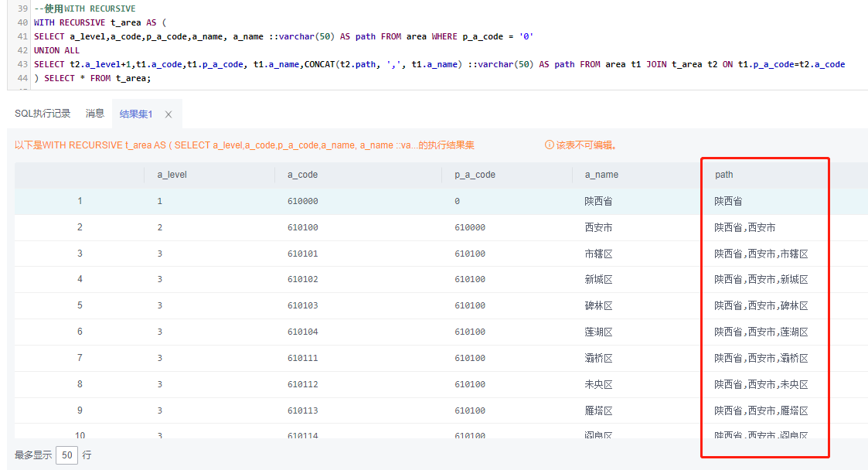Screen dimensions: 868x470
Task: Select path cell 陕西省,西安市,碑林区
Action: (x=761, y=305)
